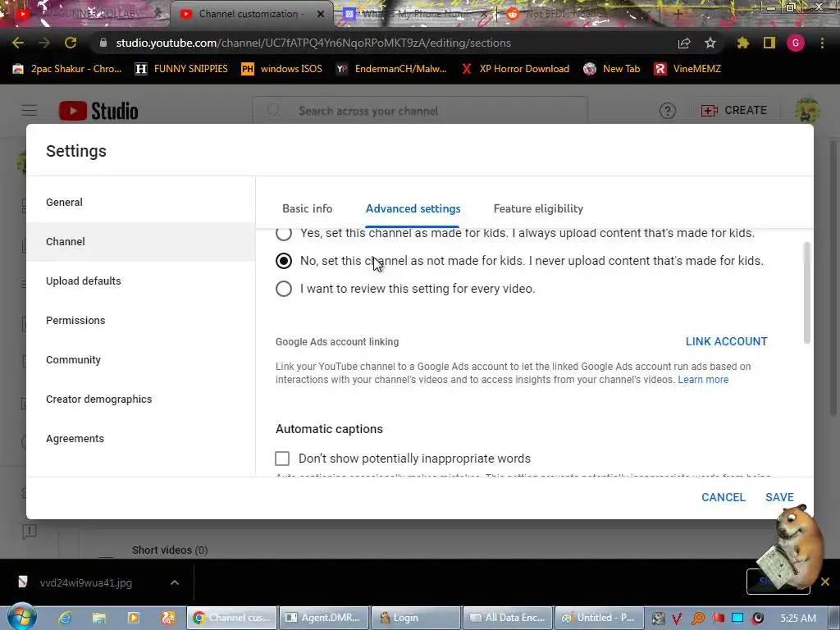Switch to the Advanced settings tab

coord(413,208)
